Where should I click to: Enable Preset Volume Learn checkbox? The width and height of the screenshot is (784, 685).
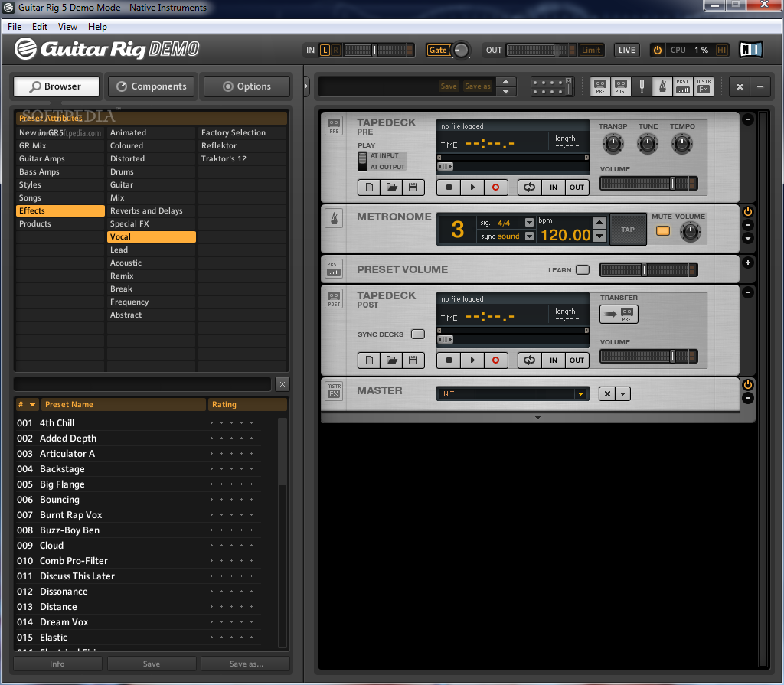(x=583, y=270)
